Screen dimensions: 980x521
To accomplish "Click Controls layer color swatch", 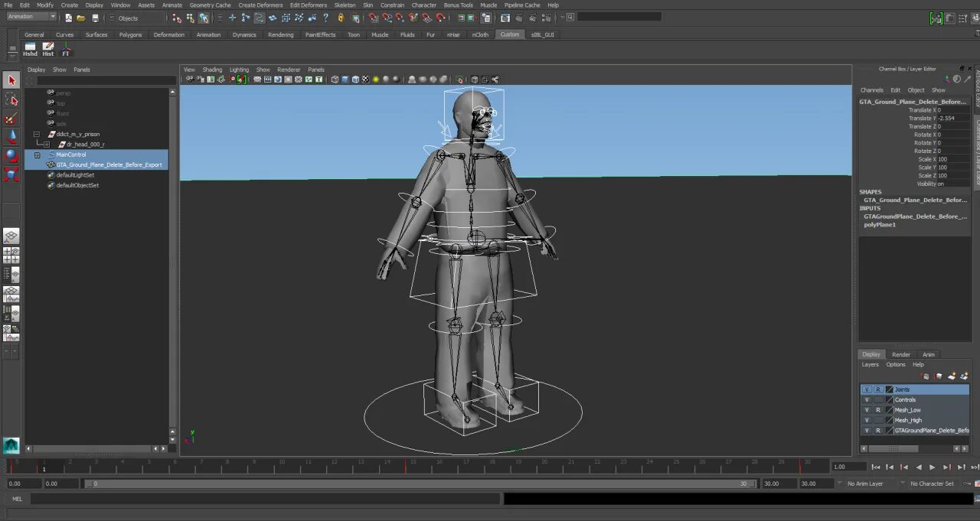I will 889,399.
